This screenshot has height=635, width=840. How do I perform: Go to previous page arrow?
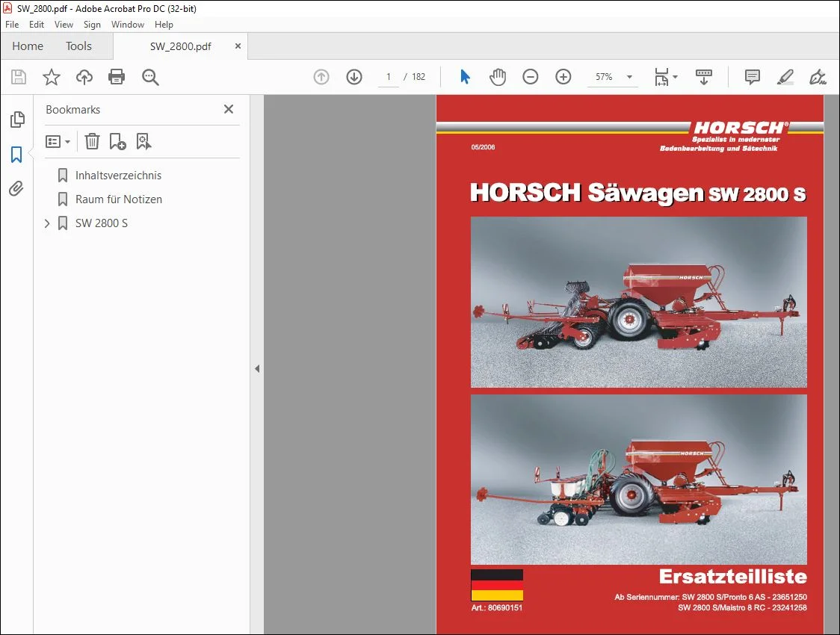321,77
